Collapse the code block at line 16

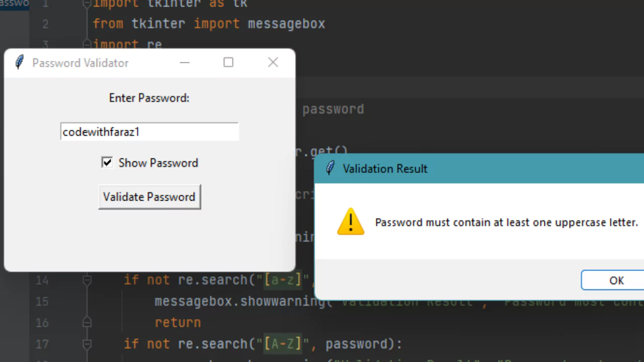click(87, 322)
